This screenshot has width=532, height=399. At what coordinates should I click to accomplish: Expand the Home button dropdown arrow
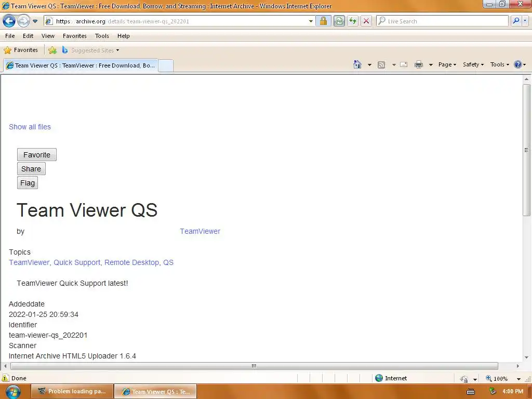369,65
